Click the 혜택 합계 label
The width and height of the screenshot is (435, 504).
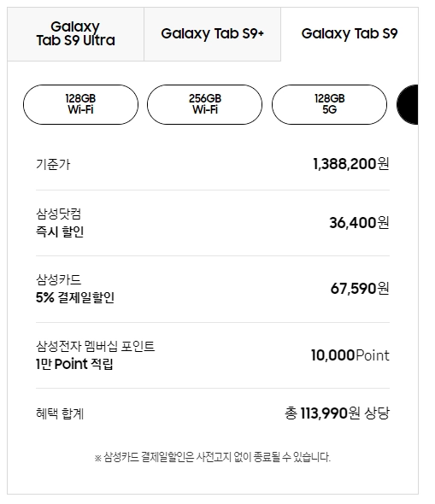pos(60,413)
